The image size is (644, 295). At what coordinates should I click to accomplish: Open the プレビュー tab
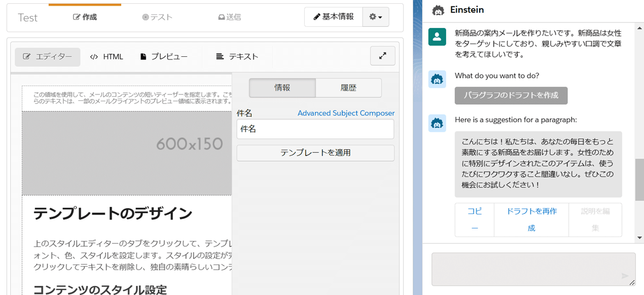[x=164, y=57]
